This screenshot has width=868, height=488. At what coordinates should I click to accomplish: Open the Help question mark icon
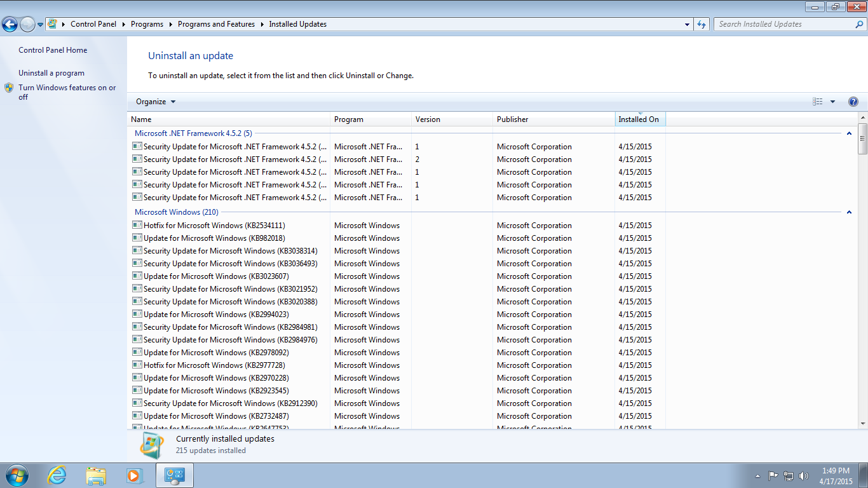point(853,102)
